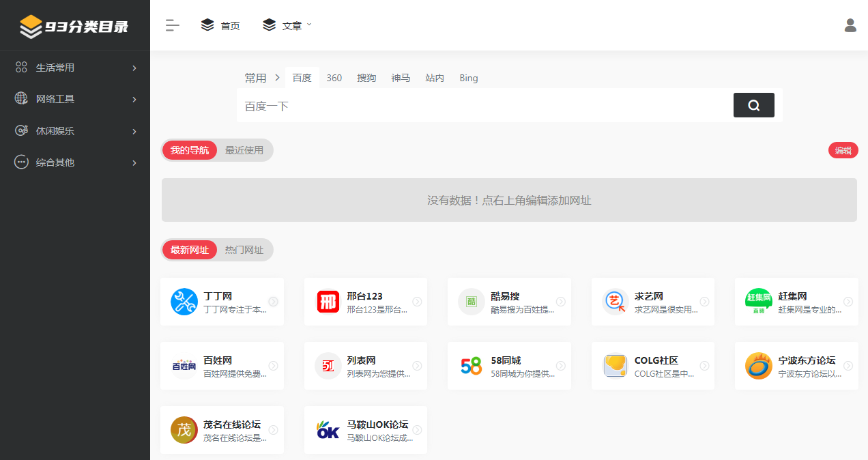Open the 邢台123 title link
The image size is (868, 460).
pos(365,296)
